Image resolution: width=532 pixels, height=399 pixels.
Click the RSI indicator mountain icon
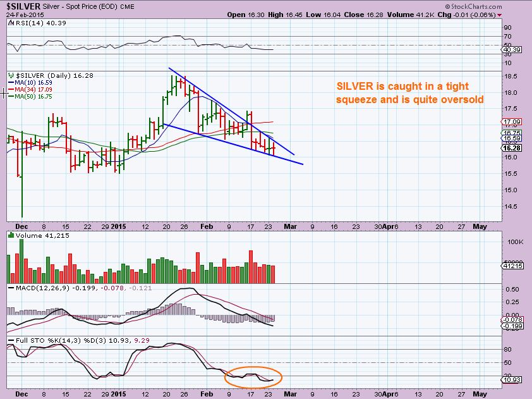pos(11,23)
